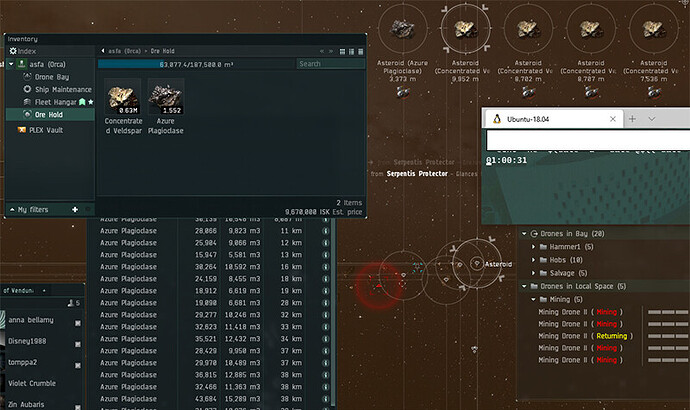Go forward in inventory history with »
This screenshot has width=690, height=410.
330,51
